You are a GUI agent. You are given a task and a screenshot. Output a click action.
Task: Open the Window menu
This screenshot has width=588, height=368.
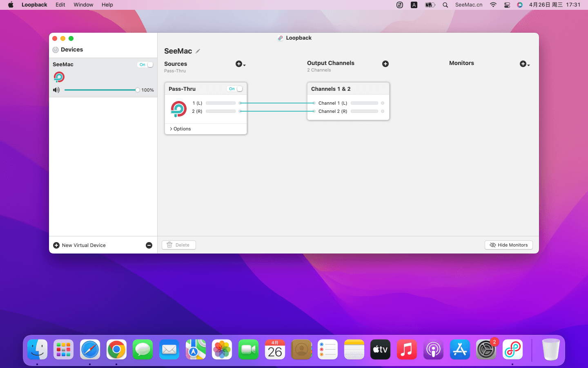point(83,5)
